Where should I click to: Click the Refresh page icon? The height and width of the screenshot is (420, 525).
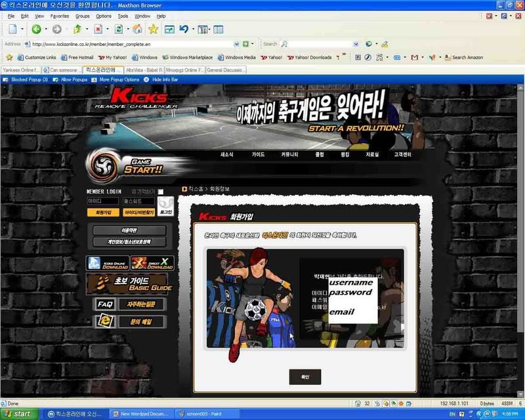pyautogui.click(x=118, y=29)
